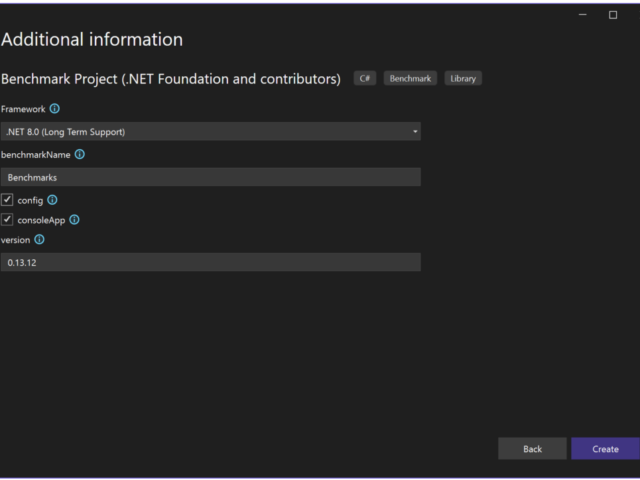Viewport: 640px width, 480px height.
Task: Go back with the Back button
Action: coord(532,449)
